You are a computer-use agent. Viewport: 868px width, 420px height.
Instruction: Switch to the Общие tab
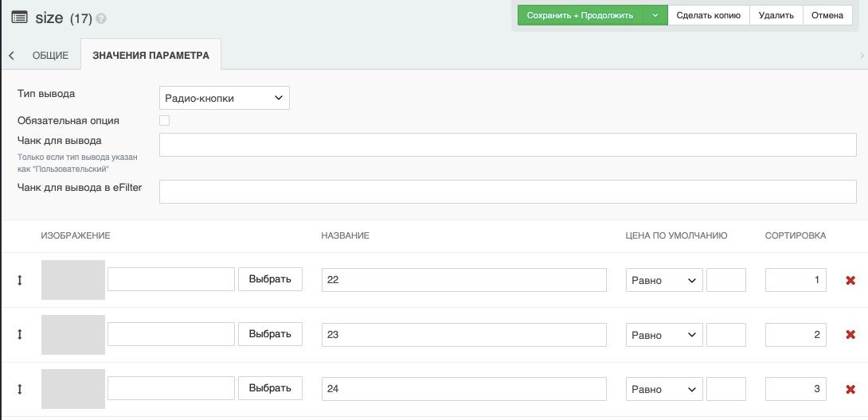tap(50, 56)
